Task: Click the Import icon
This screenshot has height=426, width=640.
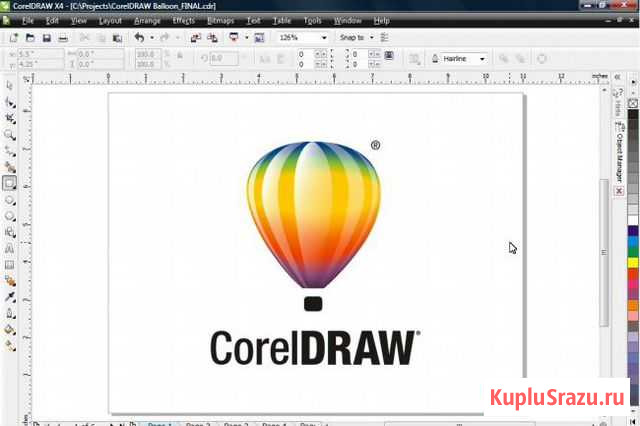Action: [x=196, y=38]
